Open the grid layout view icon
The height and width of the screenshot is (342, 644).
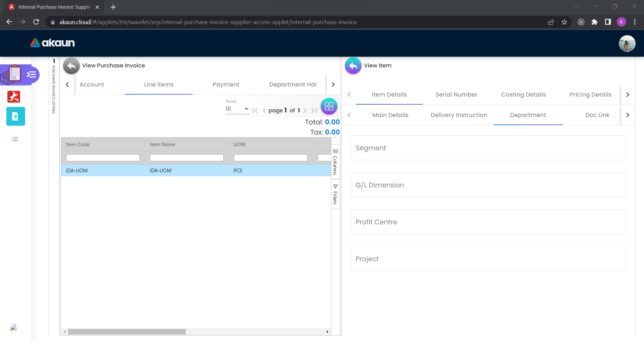[329, 107]
